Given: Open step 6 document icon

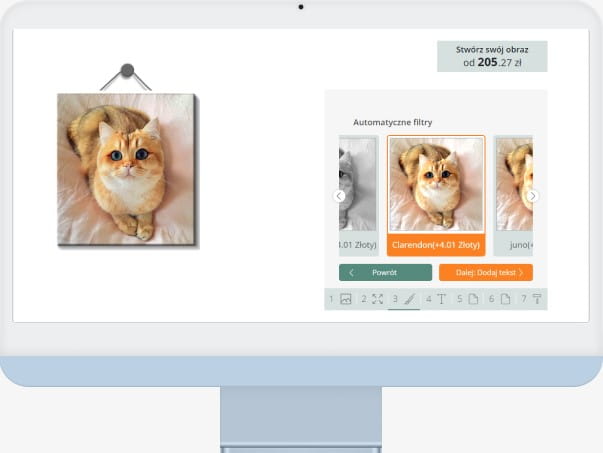Looking at the screenshot, I should 505,299.
